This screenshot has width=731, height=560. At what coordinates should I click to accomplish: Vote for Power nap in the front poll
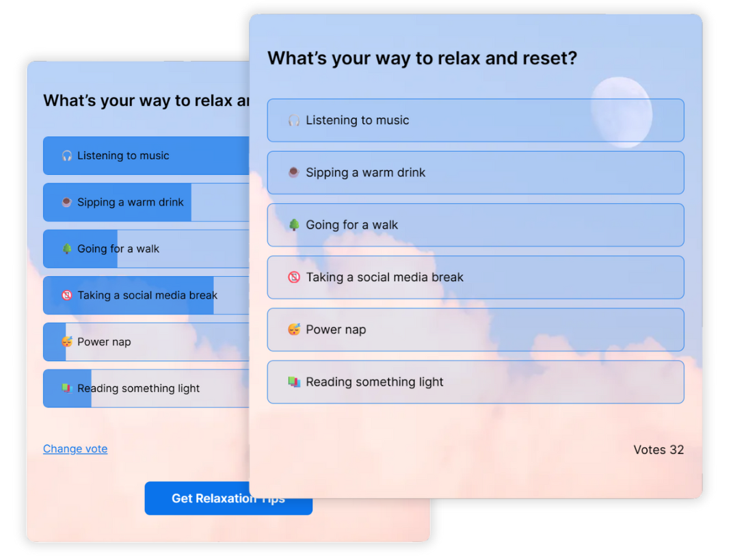pos(475,330)
